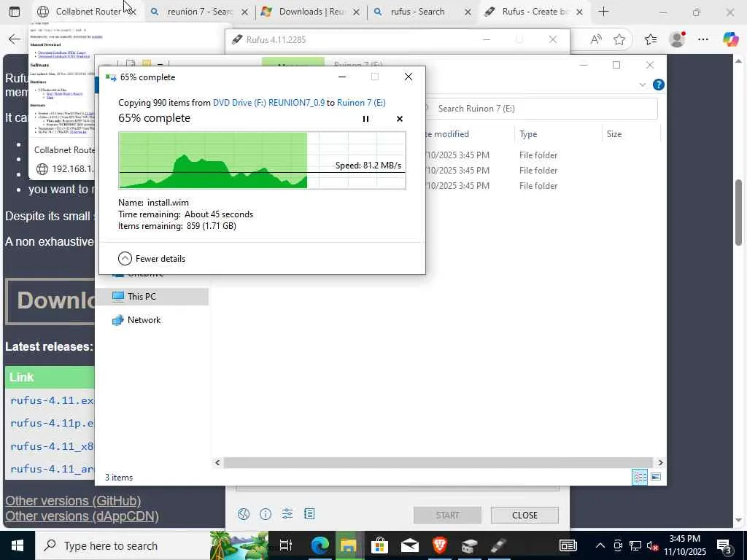Click Rufus language globe icon
The height and width of the screenshot is (560, 747).
point(244,514)
